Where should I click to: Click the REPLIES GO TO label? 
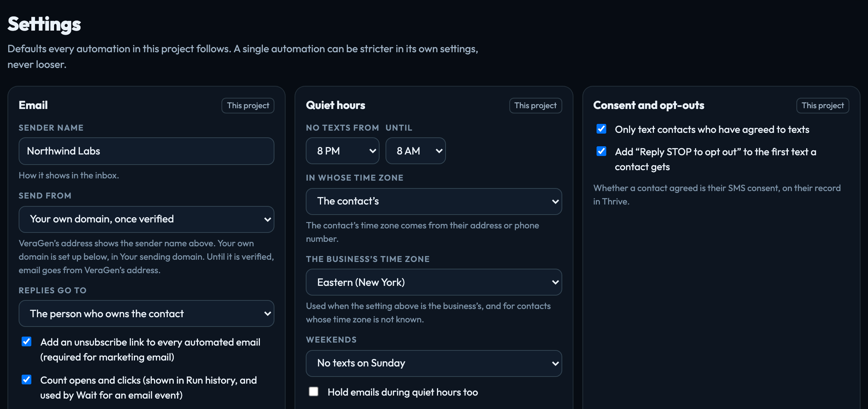click(53, 290)
